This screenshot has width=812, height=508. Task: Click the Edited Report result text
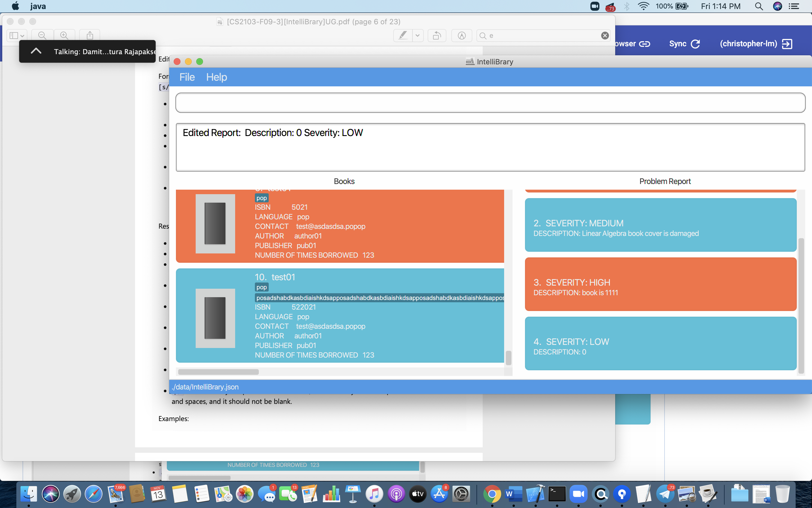click(x=272, y=133)
